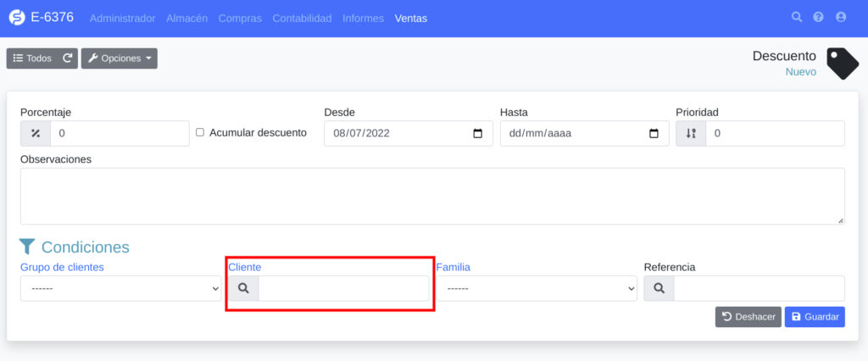Screen dimensions: 868x361
Task: Click the Deshacer button
Action: 748,317
